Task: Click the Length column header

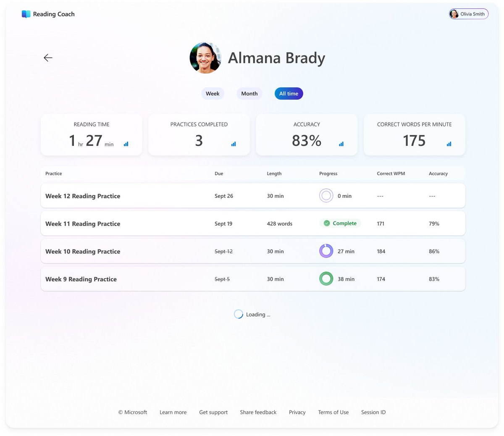Action: click(x=274, y=173)
